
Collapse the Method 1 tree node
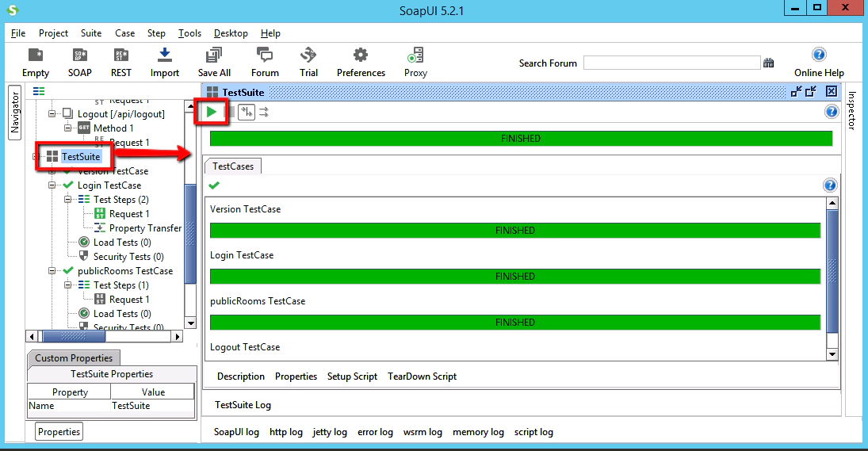67,128
